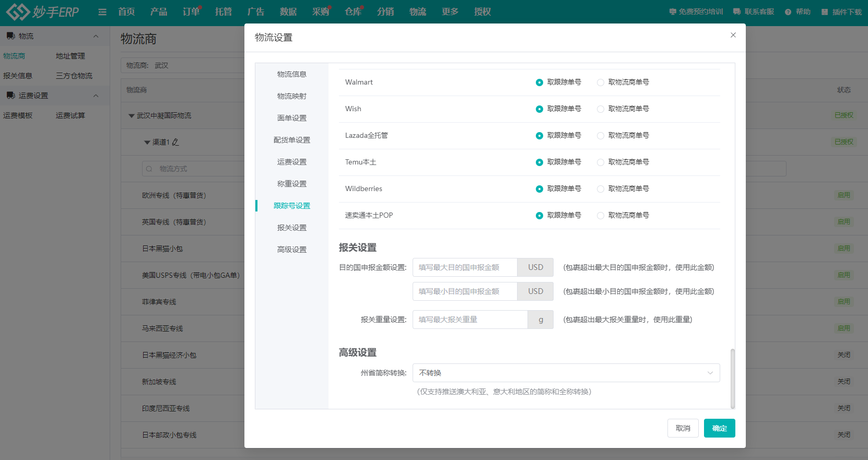Open 地址管理 in sidebar
This screenshot has width=868, height=460.
[x=71, y=56]
